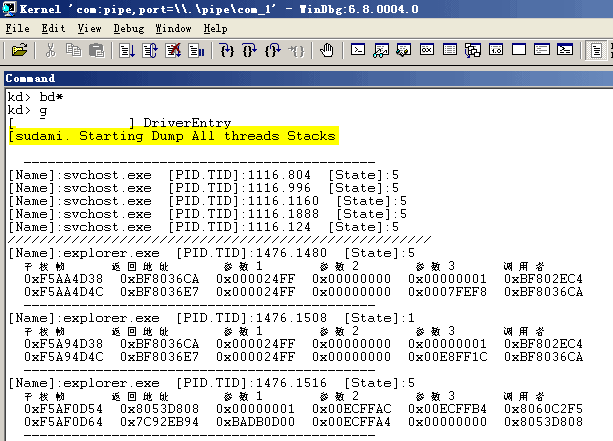The image size is (613, 441).
Task: Click the svchost.exe row with TID 1116.1160
Action: (208, 201)
